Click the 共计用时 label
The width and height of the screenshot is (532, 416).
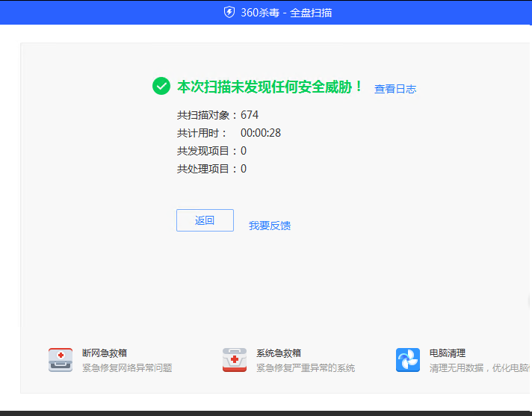202,133
